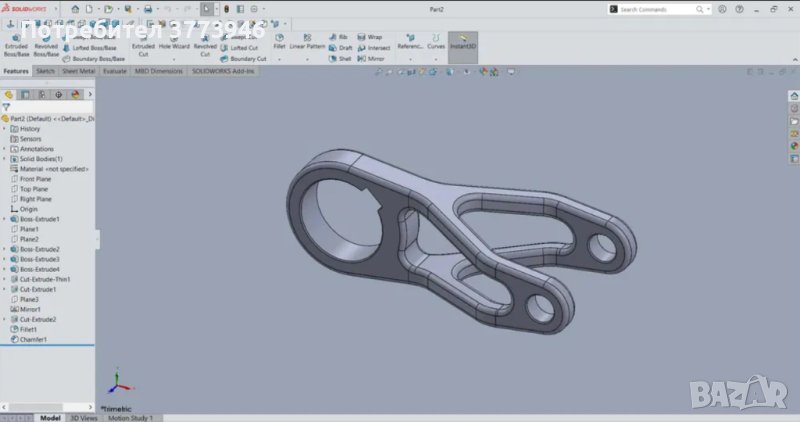
Task: Open the Appearances tab in the task pane
Action: click(x=794, y=145)
